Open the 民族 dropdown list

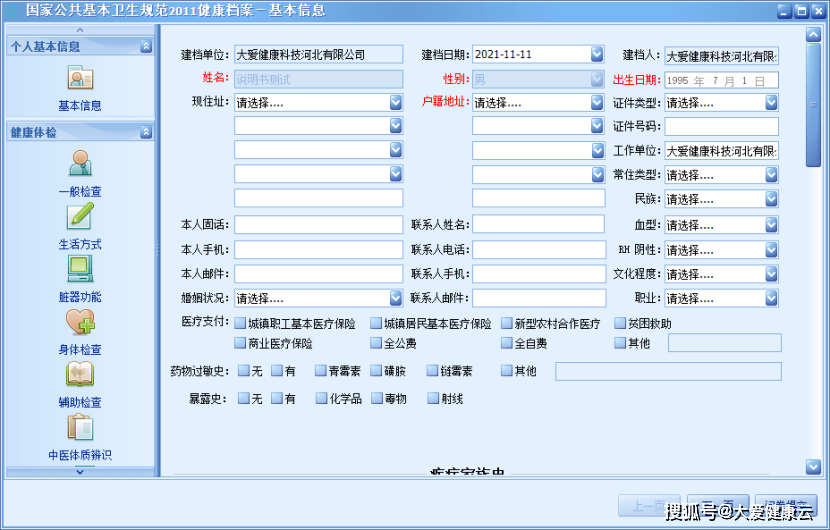771,199
